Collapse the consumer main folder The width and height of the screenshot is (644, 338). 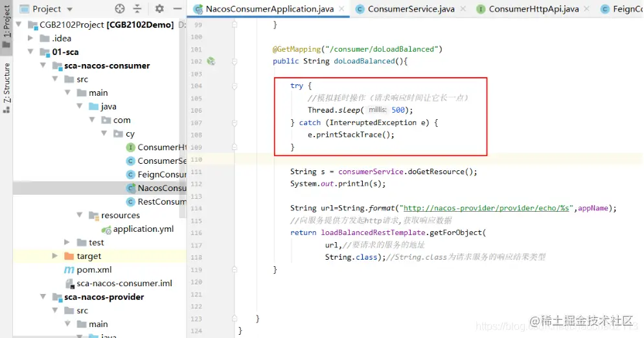(67, 93)
